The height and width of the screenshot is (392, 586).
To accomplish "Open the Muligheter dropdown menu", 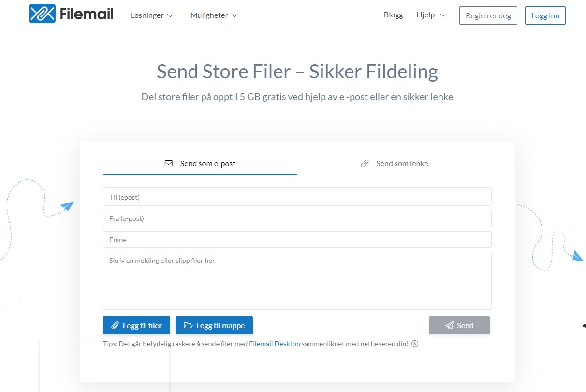I will [x=214, y=15].
